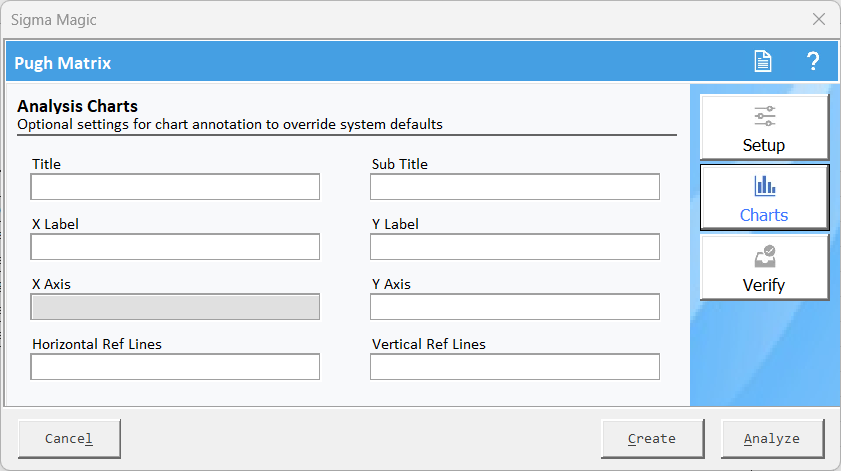Run the Analyze button
This screenshot has width=841, height=471.
(x=772, y=439)
